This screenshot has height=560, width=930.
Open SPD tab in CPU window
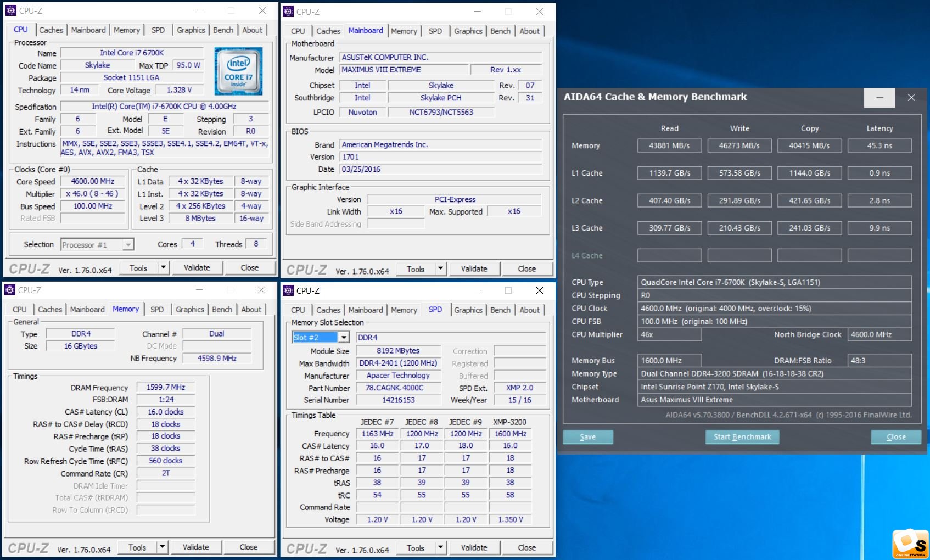(158, 30)
